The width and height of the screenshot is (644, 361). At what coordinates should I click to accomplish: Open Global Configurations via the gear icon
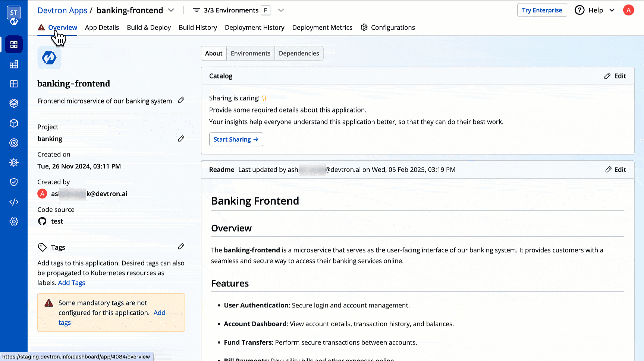click(x=14, y=221)
